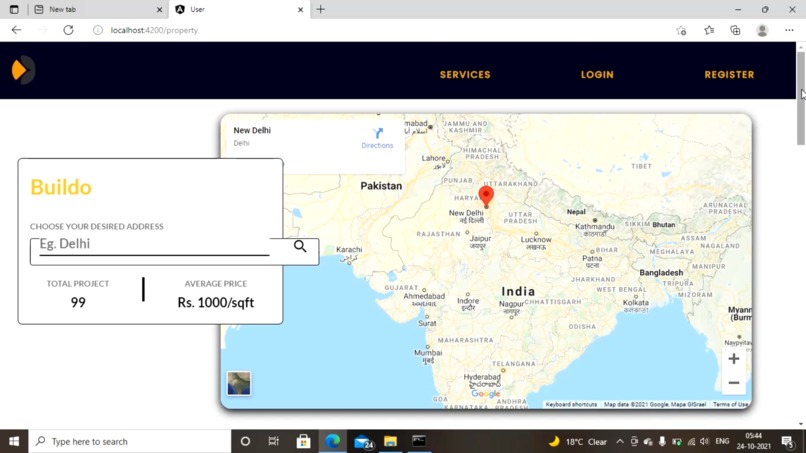Launch Microsoft Store from the taskbar
Screen dimensions: 806x453
tap(303, 441)
